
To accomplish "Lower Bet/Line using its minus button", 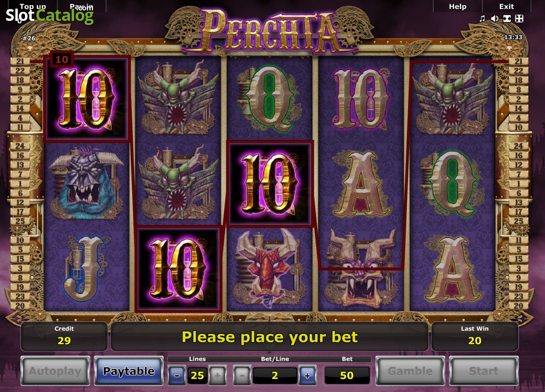I will (242, 375).
